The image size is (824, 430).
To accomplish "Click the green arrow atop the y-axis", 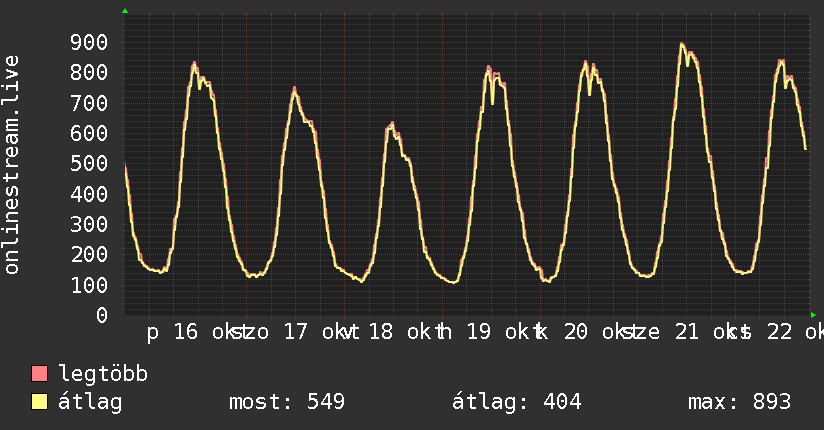I will 125,11.
